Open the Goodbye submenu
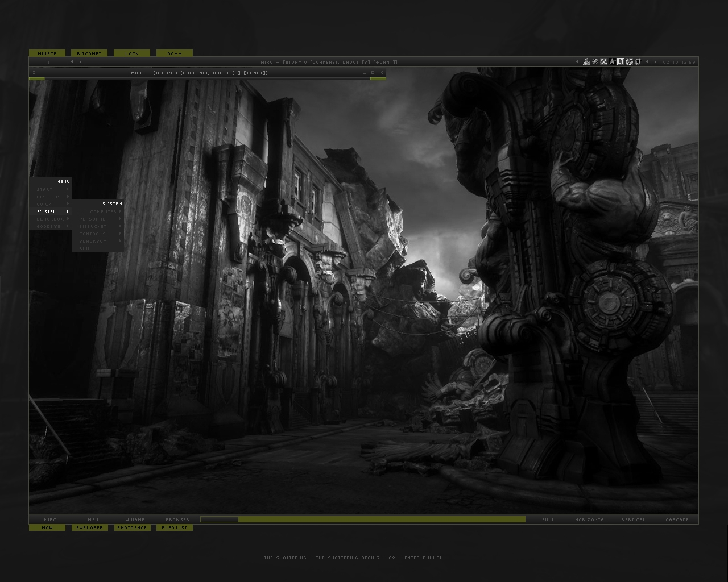 (x=51, y=226)
